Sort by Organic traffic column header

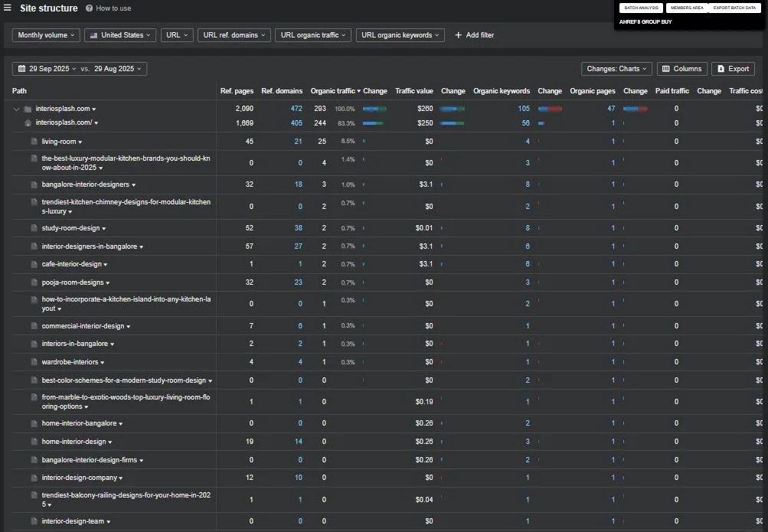(335, 91)
